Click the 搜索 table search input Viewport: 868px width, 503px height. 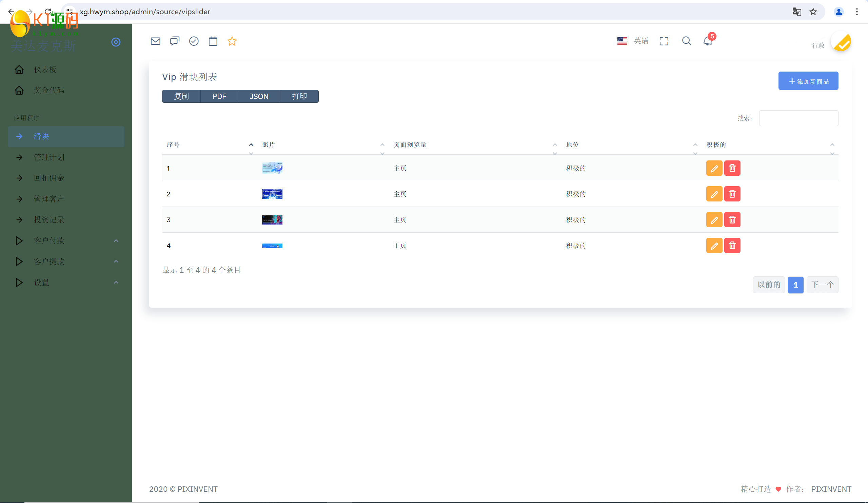point(798,118)
